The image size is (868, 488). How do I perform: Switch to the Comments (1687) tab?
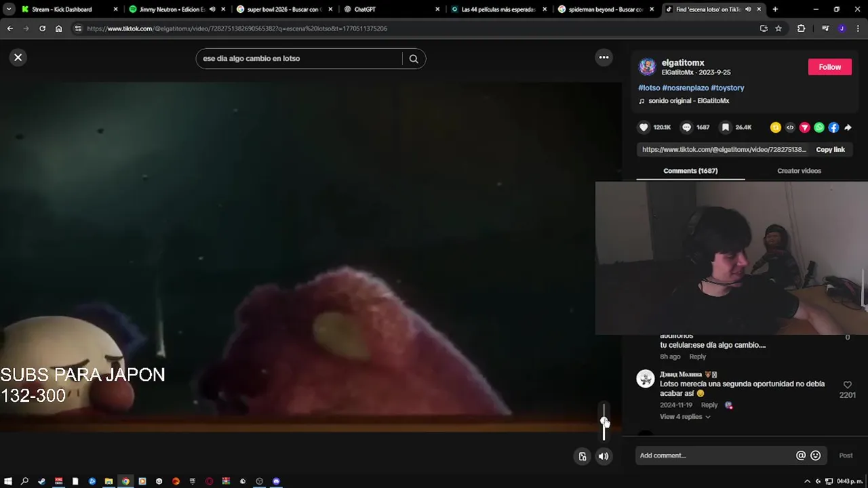pos(690,171)
